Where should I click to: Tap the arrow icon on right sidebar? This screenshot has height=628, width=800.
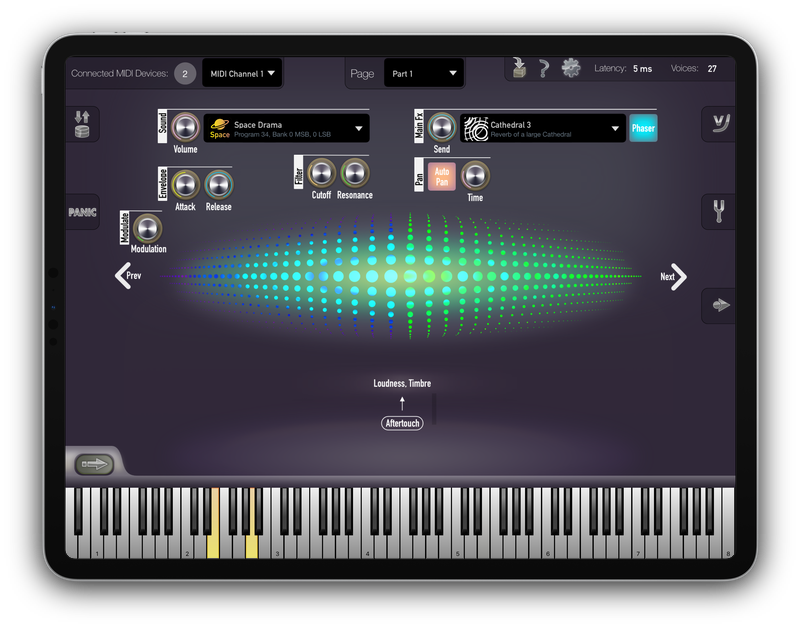(x=717, y=305)
